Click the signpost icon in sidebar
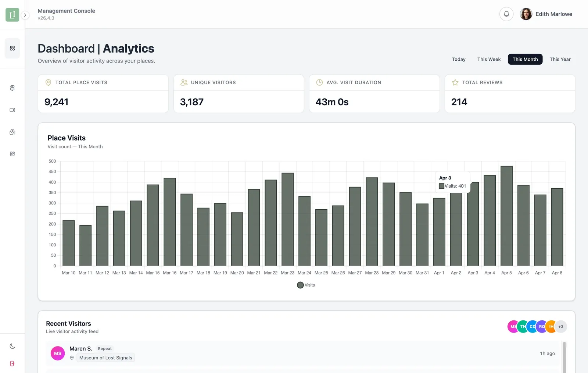Screen dimensions: 588x373 pos(12,88)
